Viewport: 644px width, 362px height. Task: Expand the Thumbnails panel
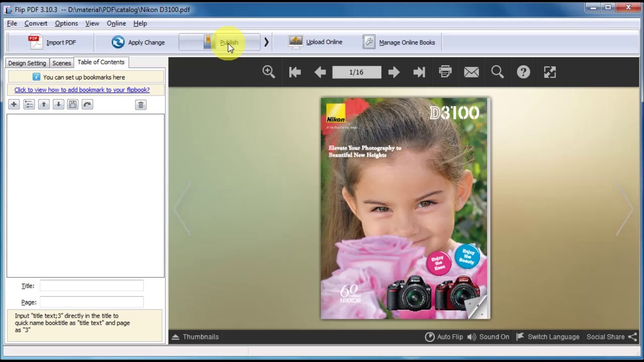pyautogui.click(x=195, y=337)
